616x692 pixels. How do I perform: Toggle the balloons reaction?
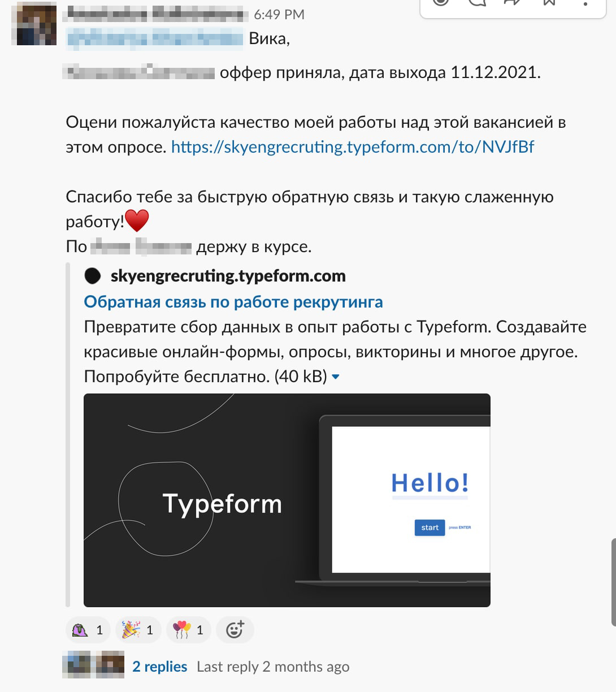pyautogui.click(x=188, y=629)
